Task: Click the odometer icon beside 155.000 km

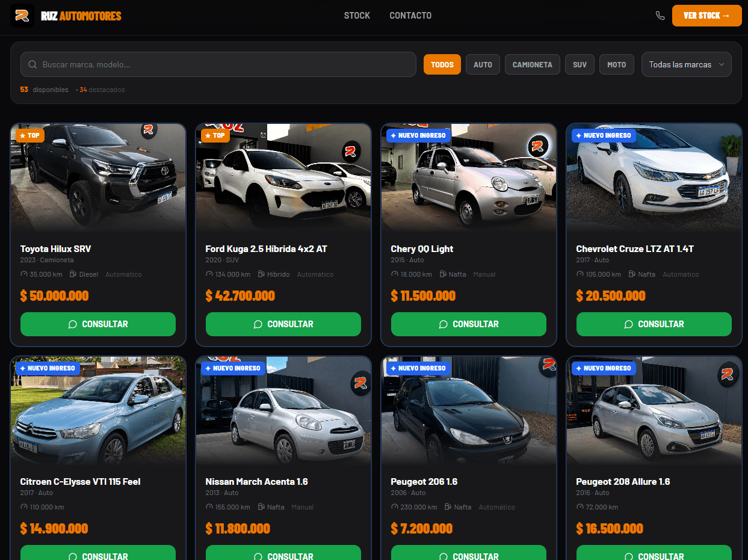Action: point(209,507)
